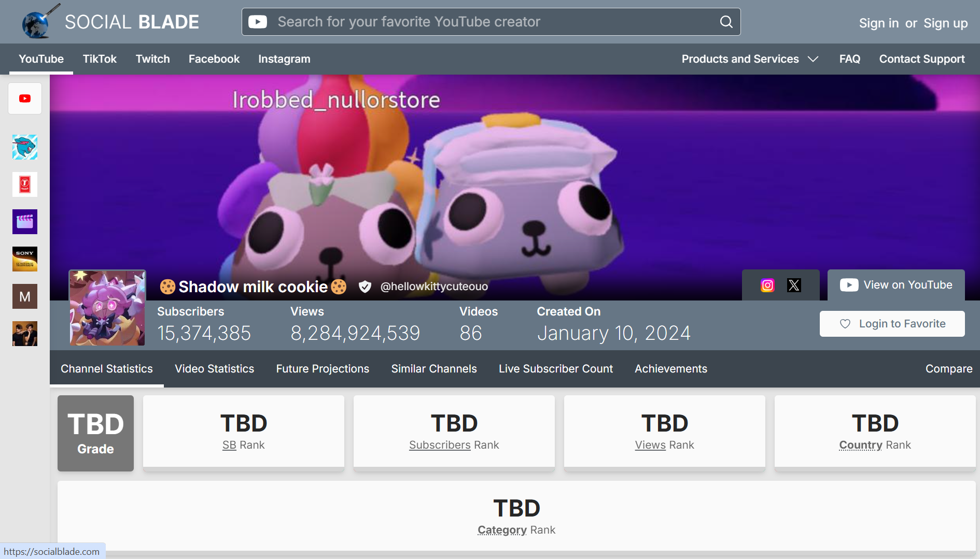
Task: Click the Login to Favorite button
Action: pyautogui.click(x=892, y=324)
